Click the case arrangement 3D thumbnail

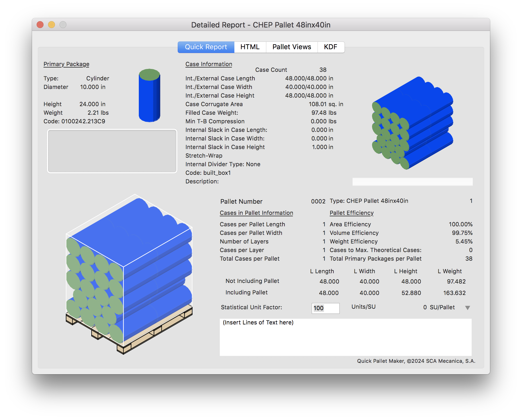tap(412, 123)
